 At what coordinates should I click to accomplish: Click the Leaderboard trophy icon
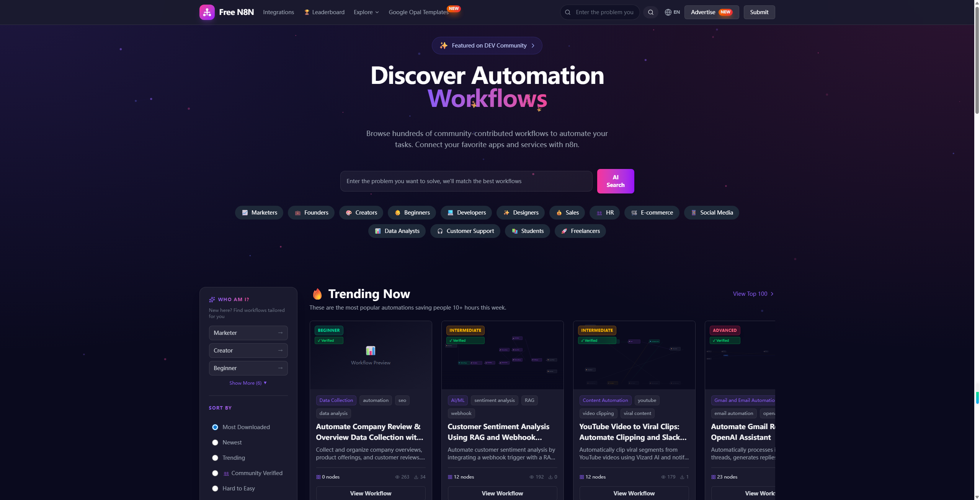pyautogui.click(x=307, y=12)
